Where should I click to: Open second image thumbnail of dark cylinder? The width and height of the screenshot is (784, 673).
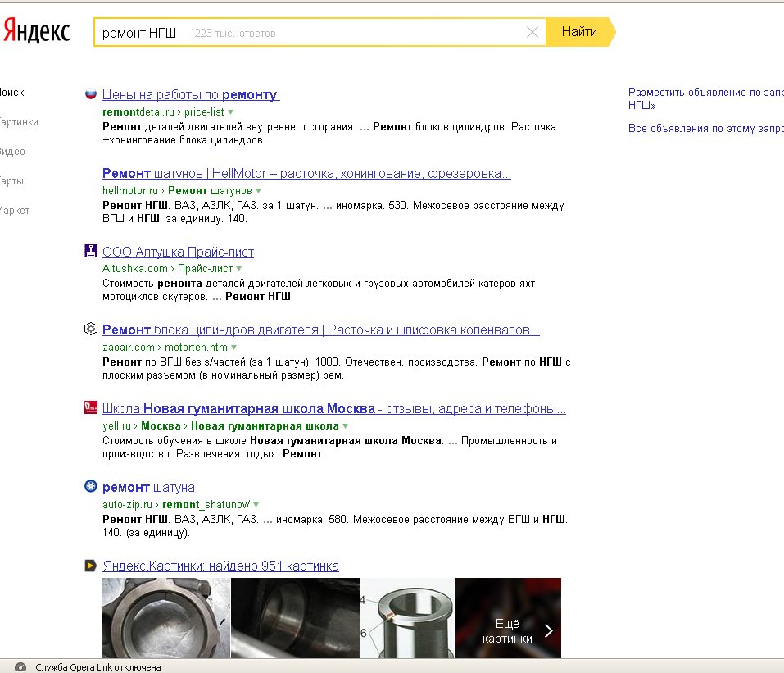tap(295, 618)
